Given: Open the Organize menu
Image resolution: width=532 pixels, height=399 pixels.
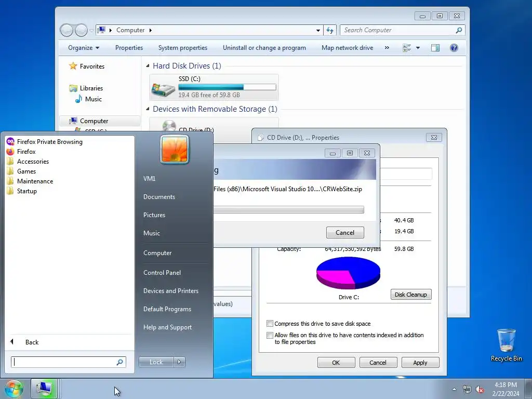Looking at the screenshot, I should point(84,48).
